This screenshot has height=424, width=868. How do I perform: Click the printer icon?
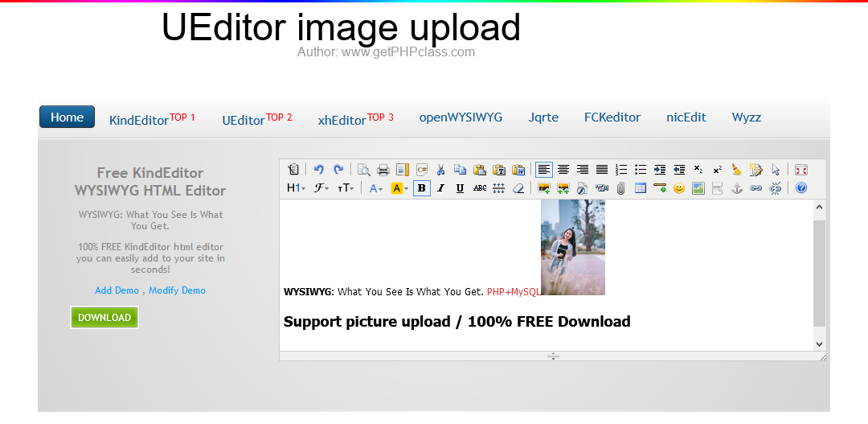point(383,170)
